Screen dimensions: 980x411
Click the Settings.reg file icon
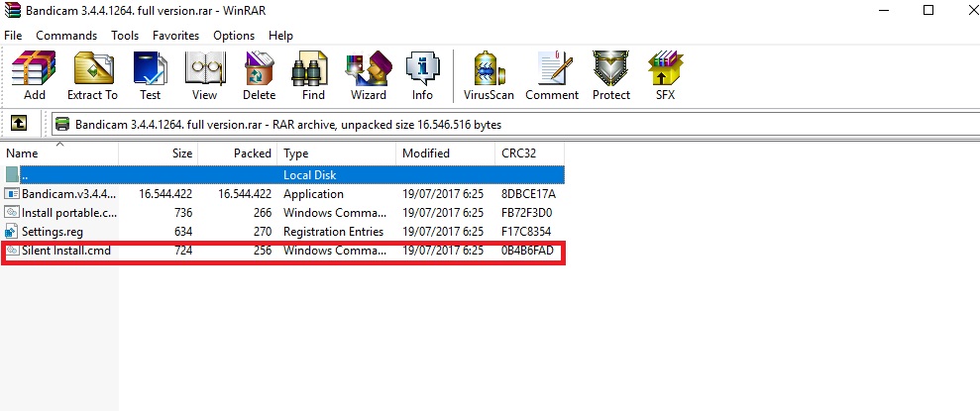(x=12, y=231)
